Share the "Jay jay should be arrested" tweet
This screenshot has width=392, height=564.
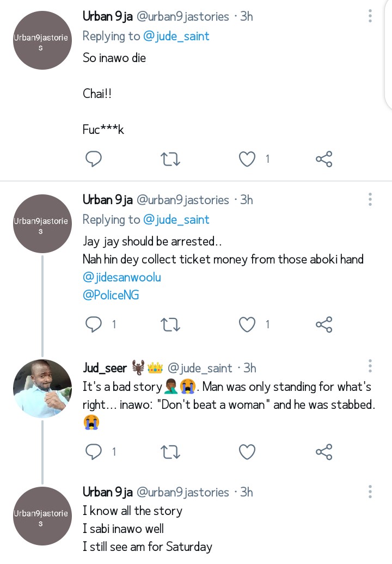point(324,324)
